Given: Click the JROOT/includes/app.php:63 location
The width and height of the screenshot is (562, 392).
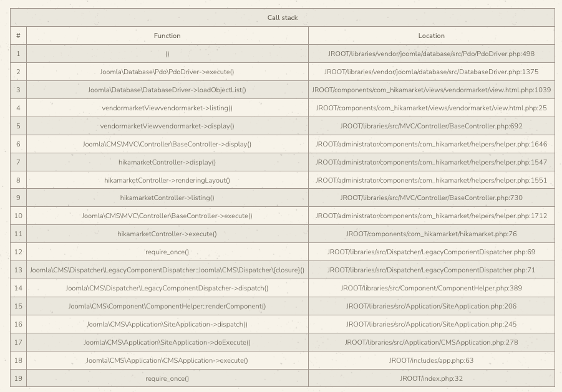Looking at the screenshot, I should tap(432, 360).
